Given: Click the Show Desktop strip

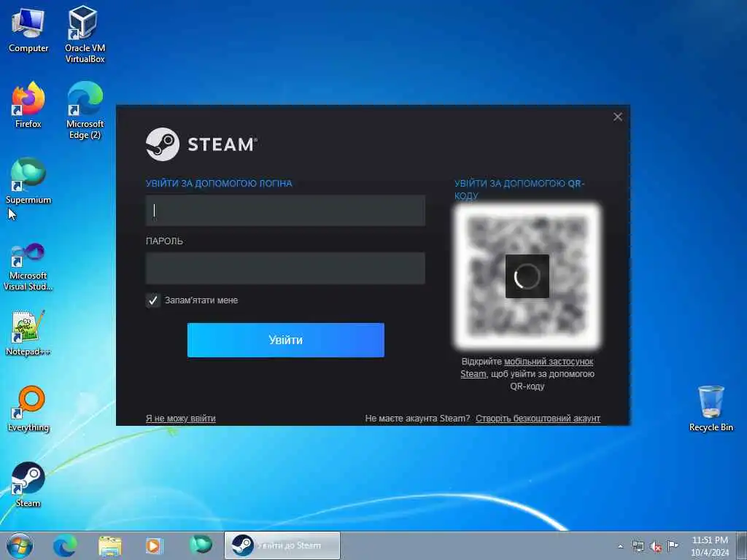Looking at the screenshot, I should click(x=742, y=545).
